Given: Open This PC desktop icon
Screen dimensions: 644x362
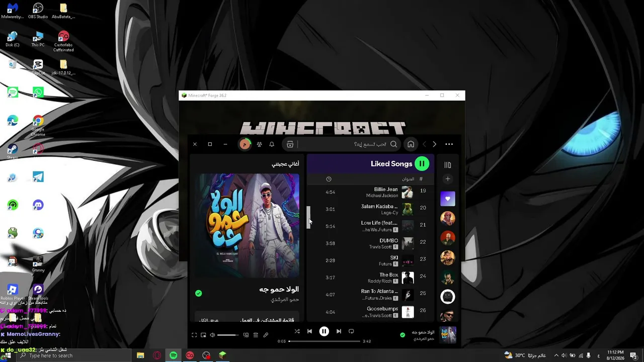Looking at the screenshot, I should [x=38, y=39].
